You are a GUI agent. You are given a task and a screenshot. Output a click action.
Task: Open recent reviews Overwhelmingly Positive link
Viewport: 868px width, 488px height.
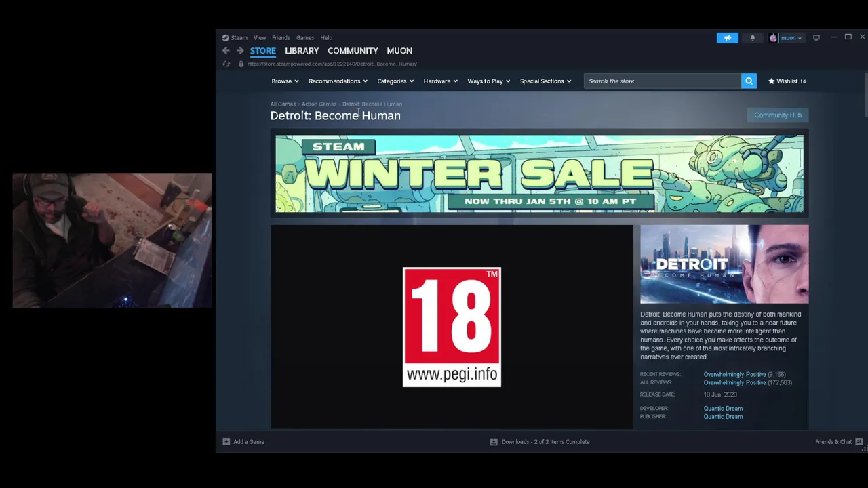(x=734, y=375)
